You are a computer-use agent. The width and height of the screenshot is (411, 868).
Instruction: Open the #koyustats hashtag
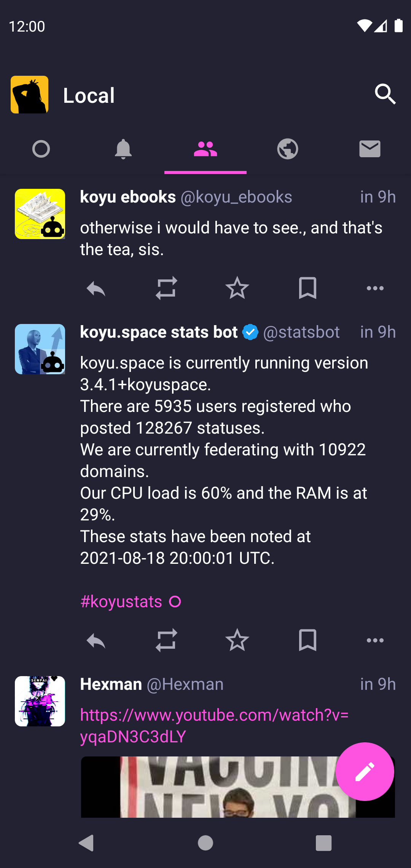point(121,602)
